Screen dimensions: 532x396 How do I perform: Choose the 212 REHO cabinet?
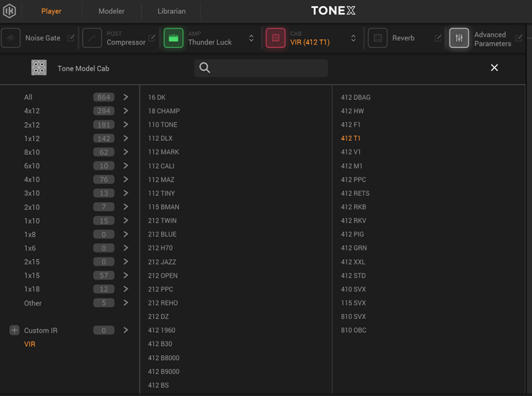[x=163, y=303]
